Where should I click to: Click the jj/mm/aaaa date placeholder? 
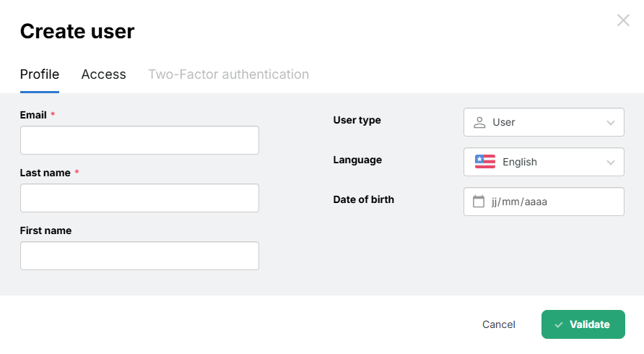coord(519,202)
